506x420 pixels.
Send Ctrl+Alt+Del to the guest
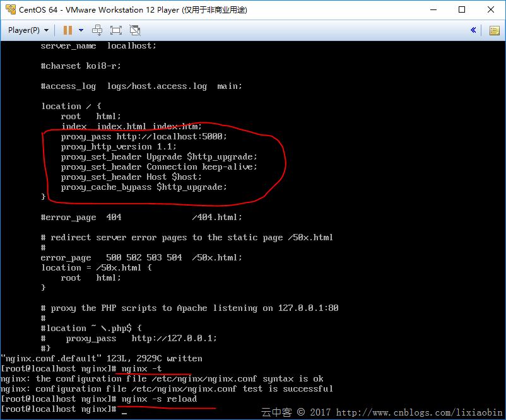click(97, 30)
